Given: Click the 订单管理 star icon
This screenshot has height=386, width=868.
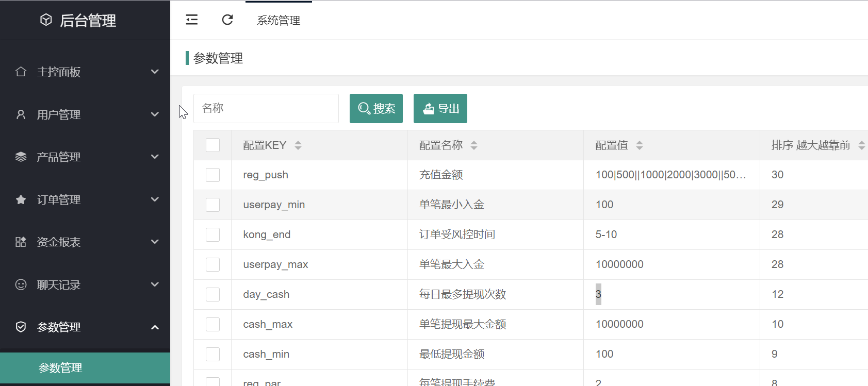Looking at the screenshot, I should point(21,199).
